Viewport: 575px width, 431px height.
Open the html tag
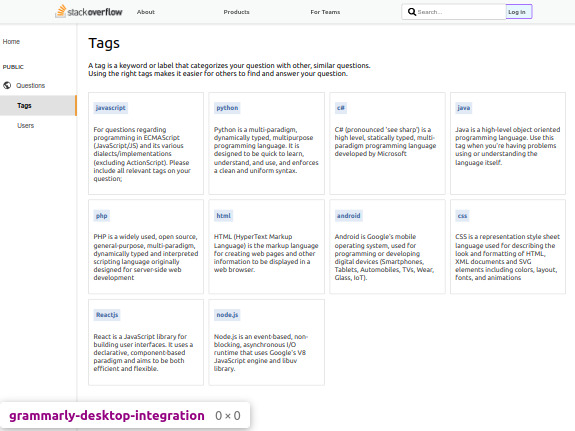pos(223,216)
